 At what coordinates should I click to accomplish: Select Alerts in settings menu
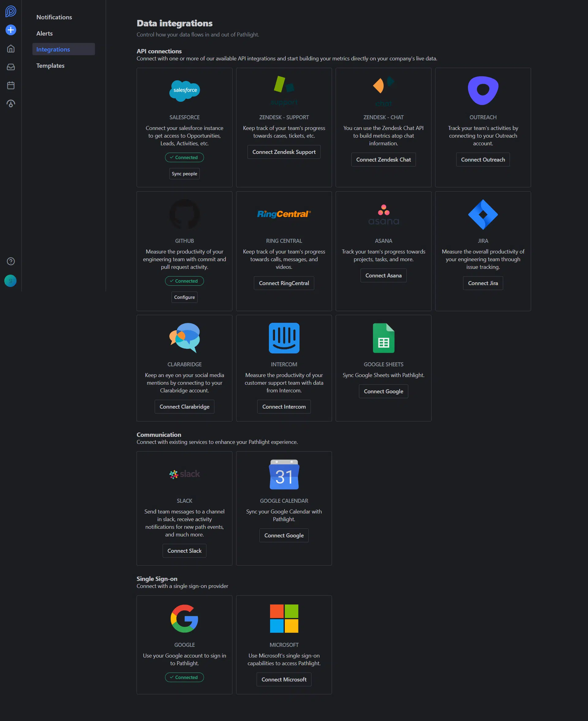(44, 33)
